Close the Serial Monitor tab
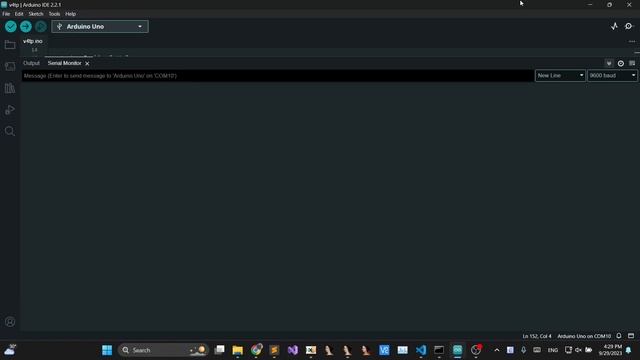 87,63
